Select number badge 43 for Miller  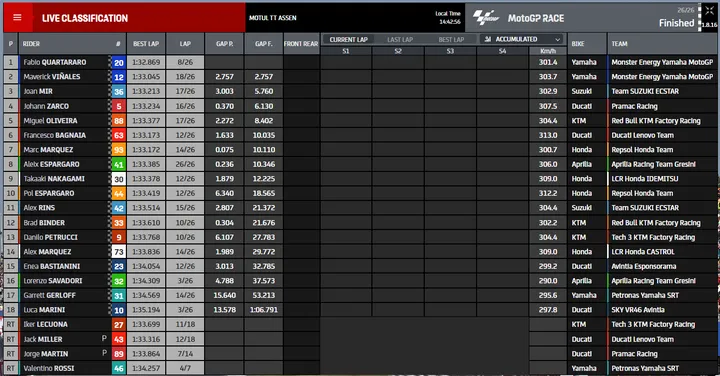tap(119, 339)
